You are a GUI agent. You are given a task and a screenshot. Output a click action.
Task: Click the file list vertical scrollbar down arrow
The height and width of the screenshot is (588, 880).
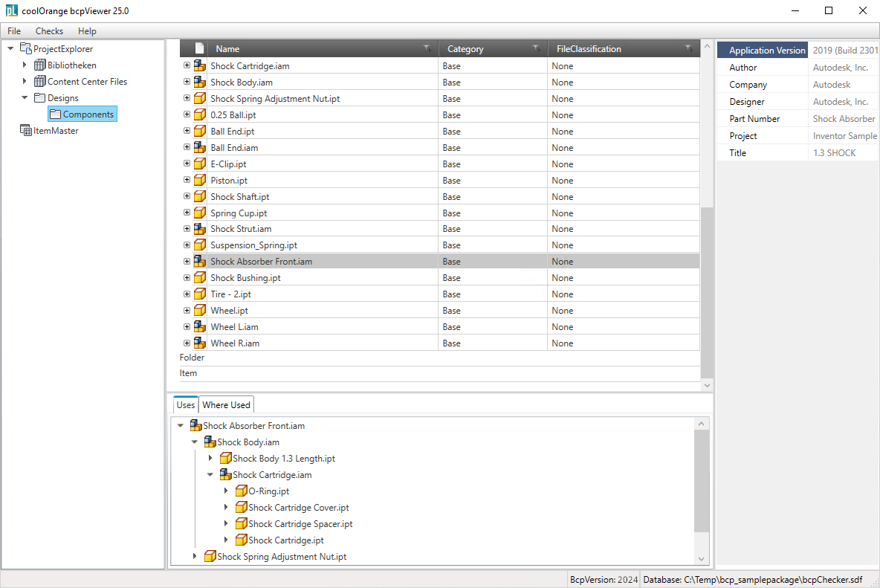[707, 385]
